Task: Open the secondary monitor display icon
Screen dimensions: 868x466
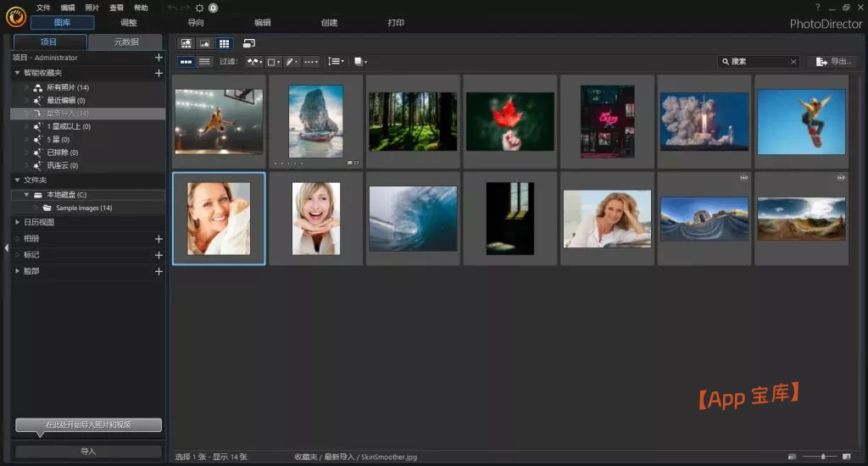Action: 248,43
